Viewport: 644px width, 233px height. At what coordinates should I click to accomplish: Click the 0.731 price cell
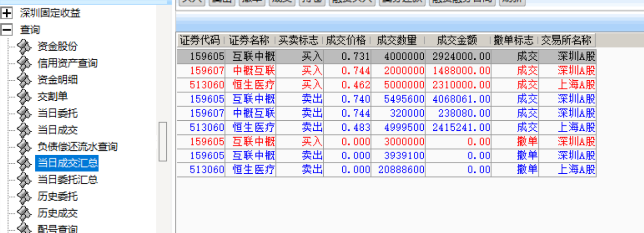click(x=347, y=56)
